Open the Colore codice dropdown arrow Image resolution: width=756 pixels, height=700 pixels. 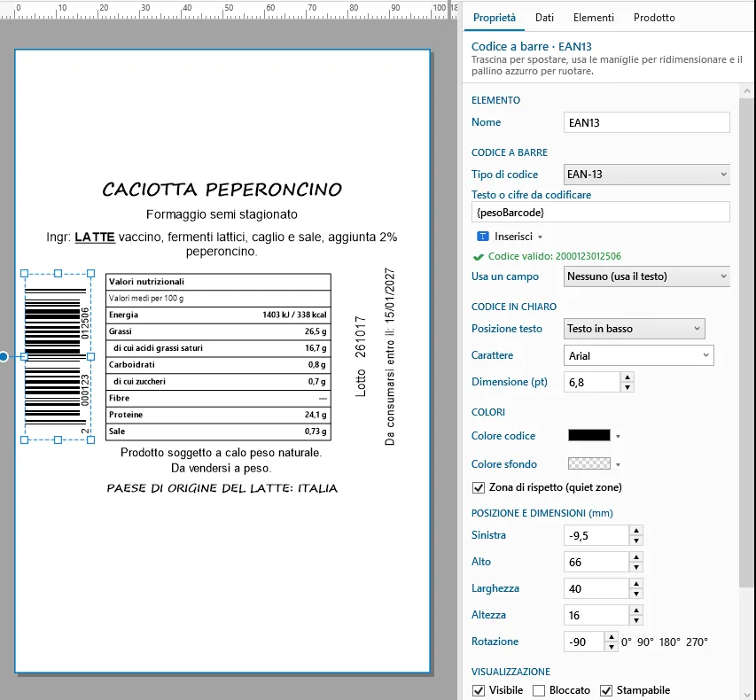click(618, 436)
